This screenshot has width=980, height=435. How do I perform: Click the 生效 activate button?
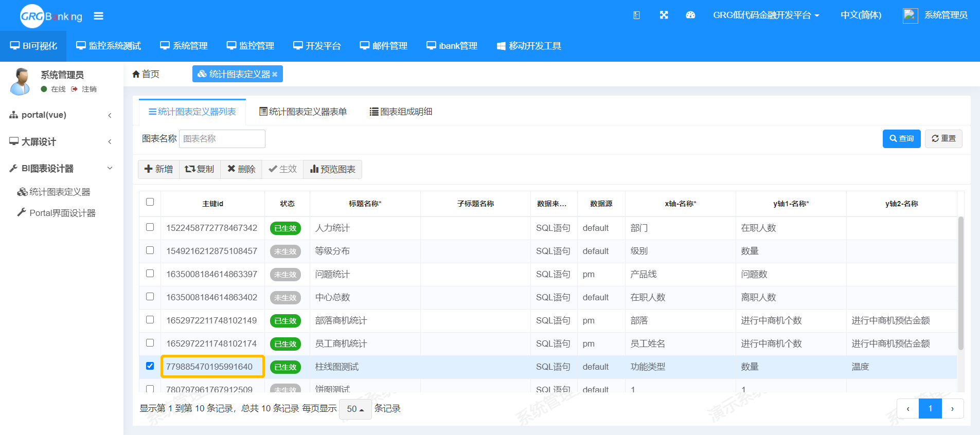tap(282, 169)
